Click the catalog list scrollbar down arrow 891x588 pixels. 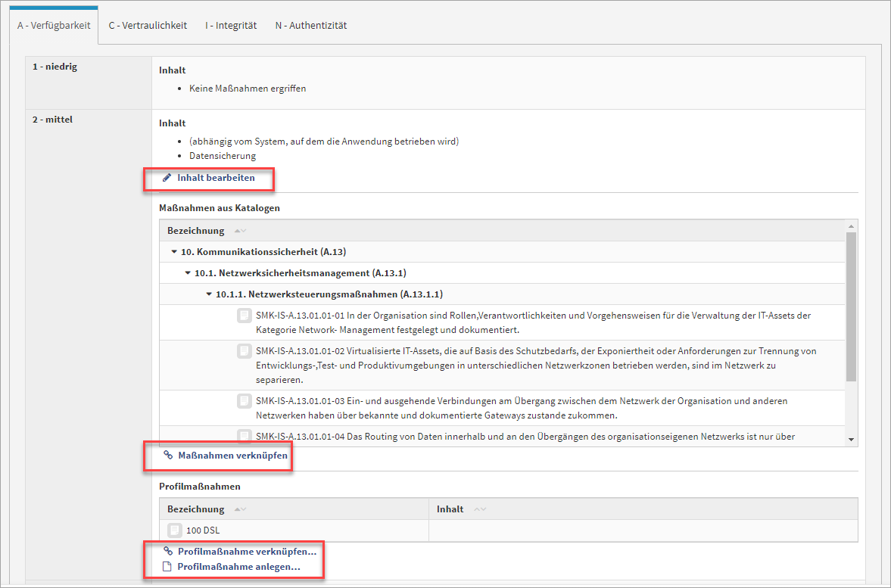851,440
